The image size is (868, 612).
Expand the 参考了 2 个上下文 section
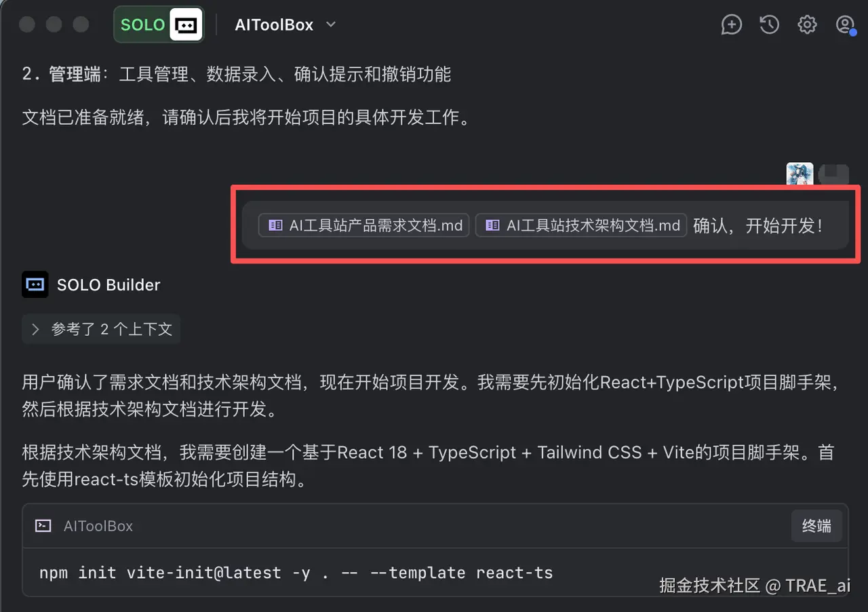(x=101, y=330)
